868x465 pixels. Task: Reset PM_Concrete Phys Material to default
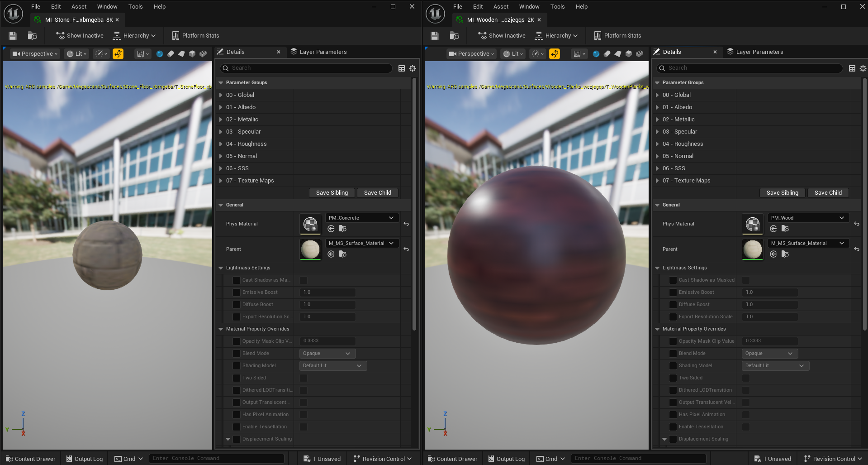pos(406,224)
